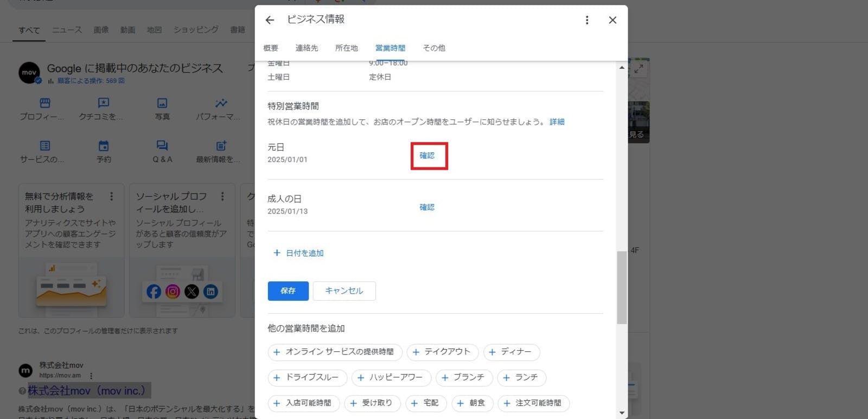Open the パフォーマ... performance icon
868x419 pixels.
[221, 103]
